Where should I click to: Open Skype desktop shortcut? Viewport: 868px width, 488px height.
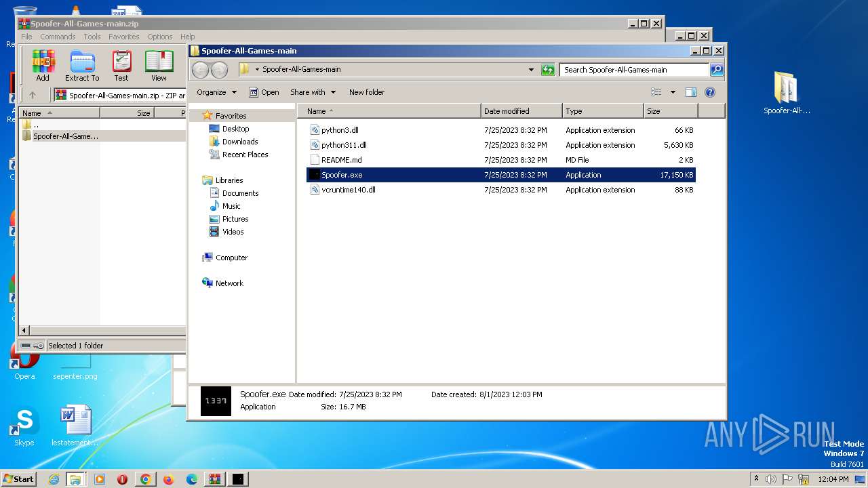[x=24, y=427]
